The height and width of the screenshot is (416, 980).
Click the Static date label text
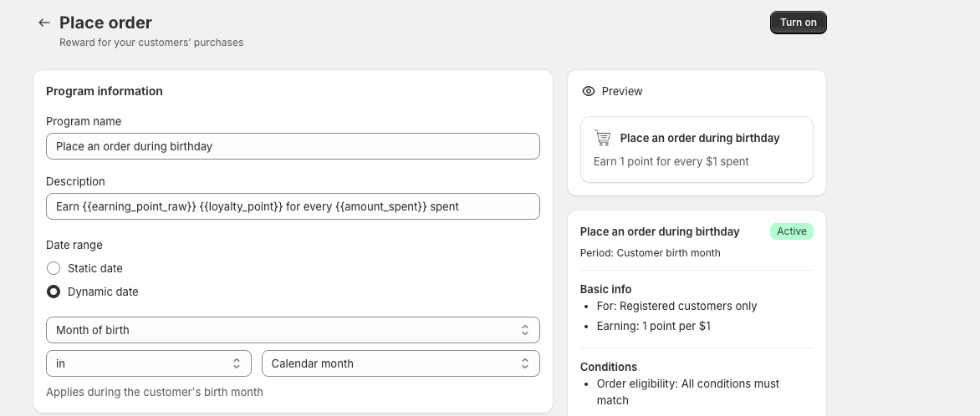coord(95,268)
